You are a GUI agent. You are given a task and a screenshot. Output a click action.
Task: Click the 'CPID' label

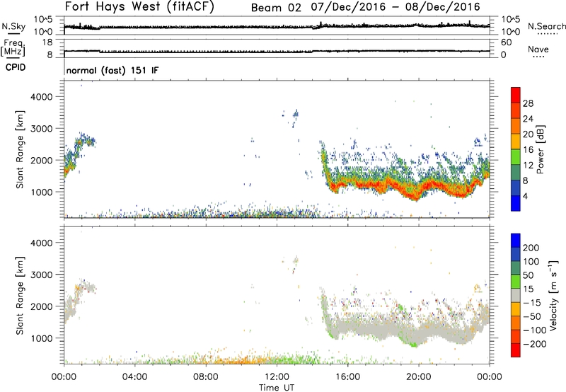(16, 67)
